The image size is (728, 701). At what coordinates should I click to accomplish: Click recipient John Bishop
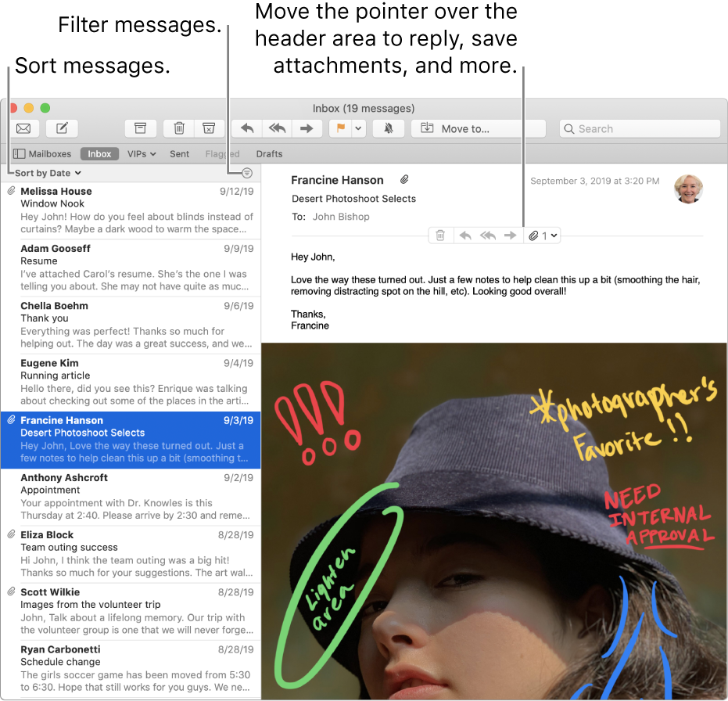pyautogui.click(x=341, y=217)
